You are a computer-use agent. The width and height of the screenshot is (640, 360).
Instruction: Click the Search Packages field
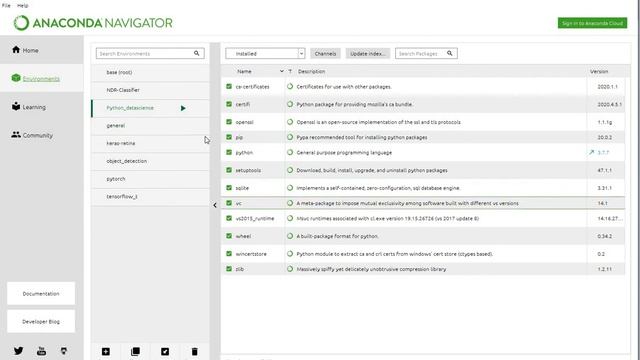[426, 53]
